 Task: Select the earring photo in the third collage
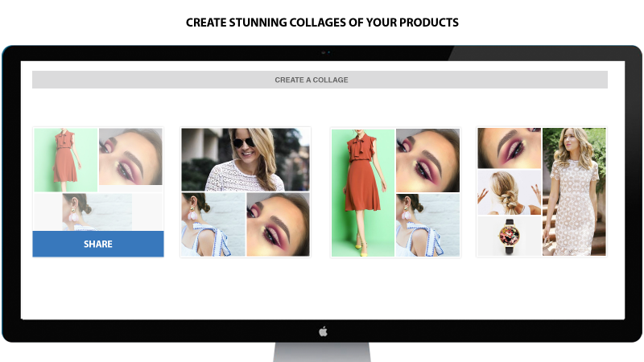tap(428, 225)
